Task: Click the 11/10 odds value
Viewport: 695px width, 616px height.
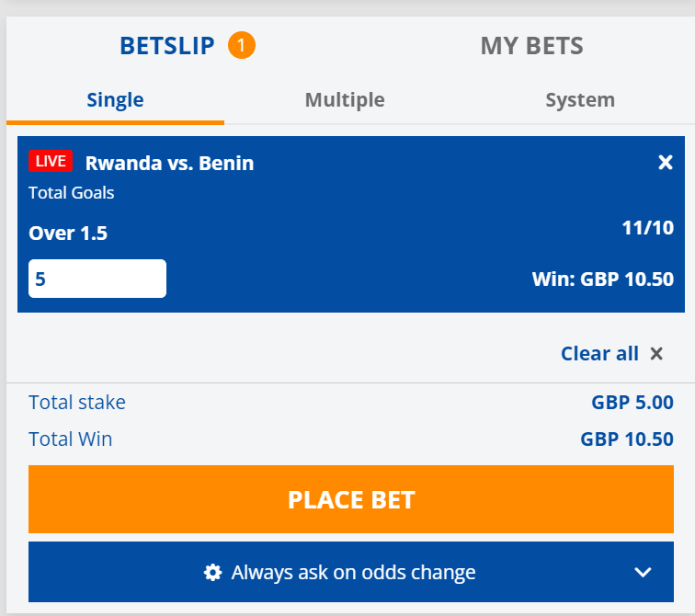Action: pyautogui.click(x=647, y=228)
